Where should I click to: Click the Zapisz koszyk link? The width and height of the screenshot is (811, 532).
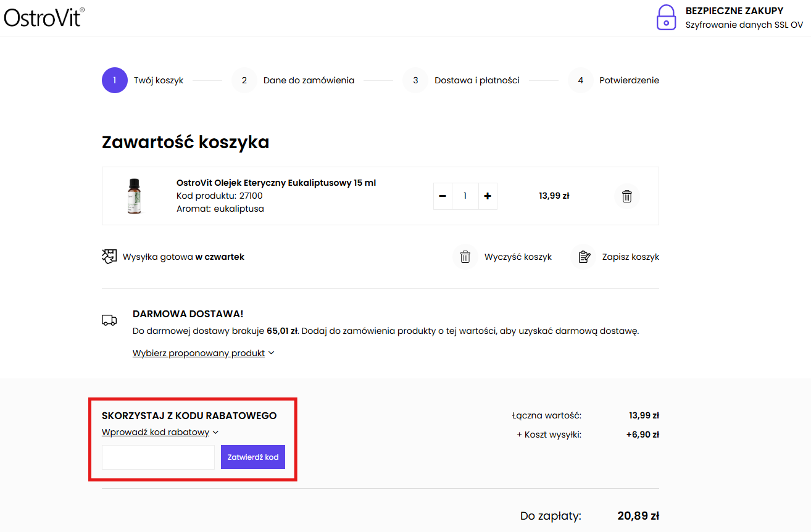pos(630,257)
